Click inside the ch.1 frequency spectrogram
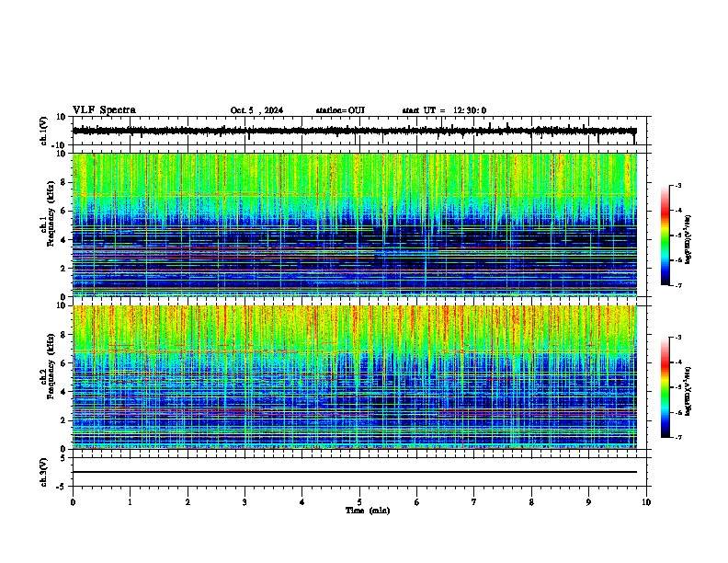This screenshot has width=728, height=563. 355,224
